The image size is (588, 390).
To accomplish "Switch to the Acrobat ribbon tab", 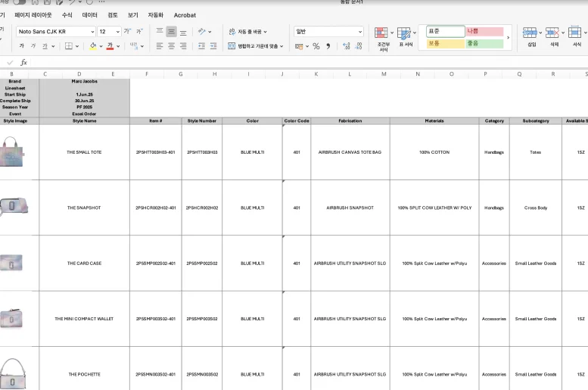I will (x=185, y=15).
